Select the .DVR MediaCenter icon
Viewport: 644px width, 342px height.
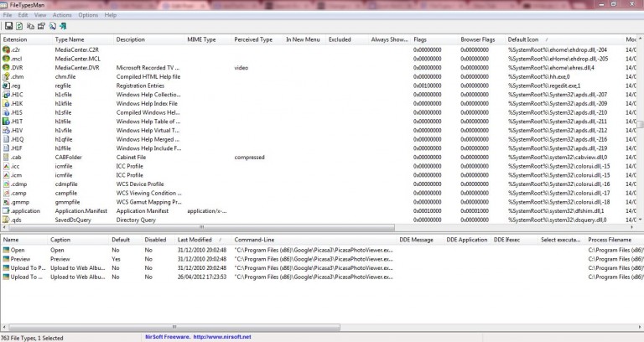coord(7,67)
